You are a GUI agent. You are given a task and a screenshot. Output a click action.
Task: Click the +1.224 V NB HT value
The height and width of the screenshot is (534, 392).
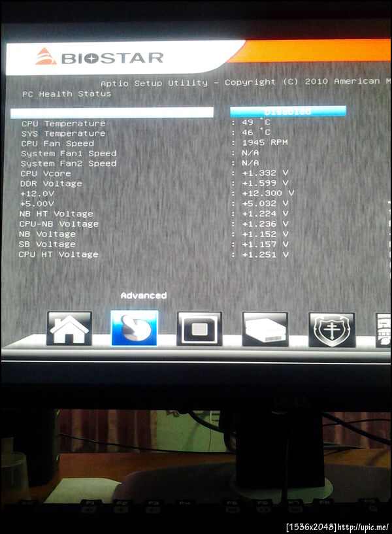(x=265, y=214)
